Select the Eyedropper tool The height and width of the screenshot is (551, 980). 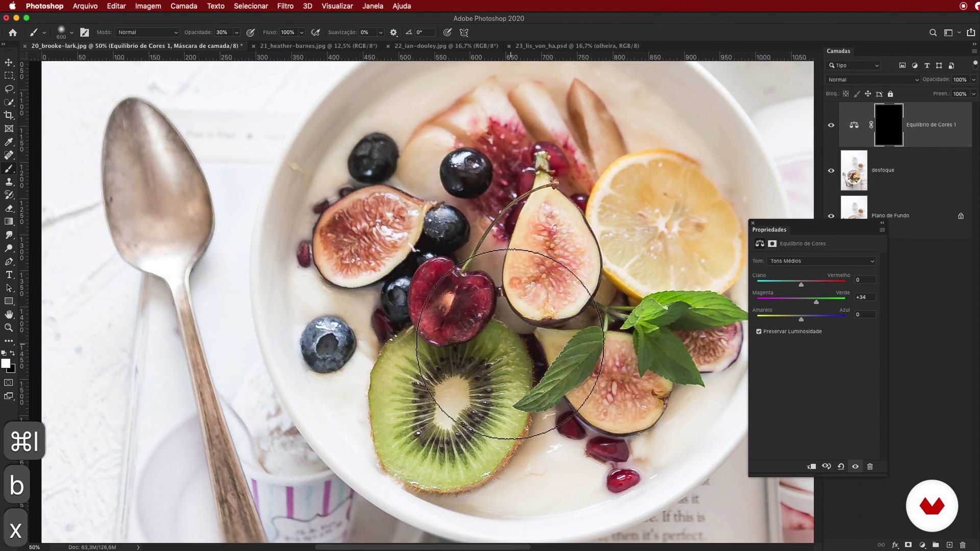pos(9,142)
